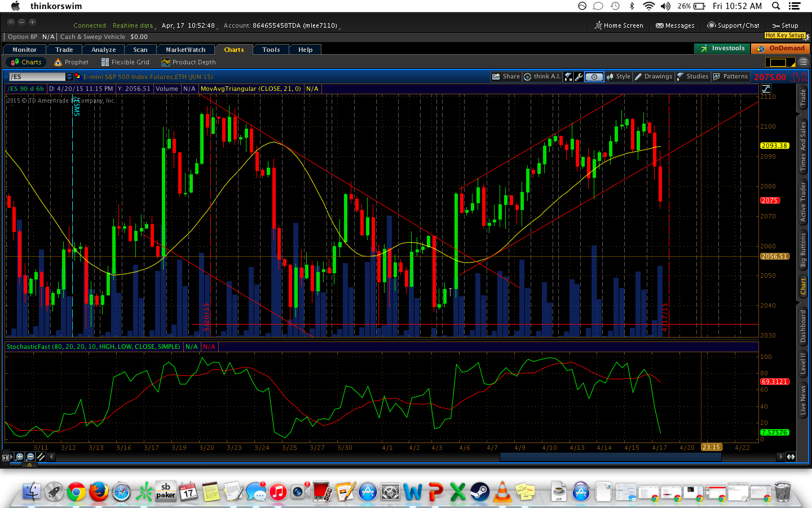Viewport: 812px width, 508px height.
Task: Open the Help tab
Action: coord(306,50)
